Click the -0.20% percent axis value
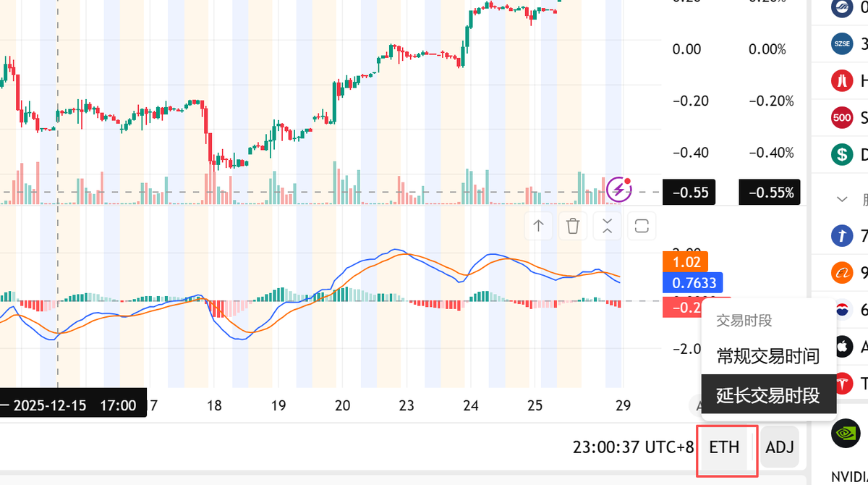 coord(771,101)
